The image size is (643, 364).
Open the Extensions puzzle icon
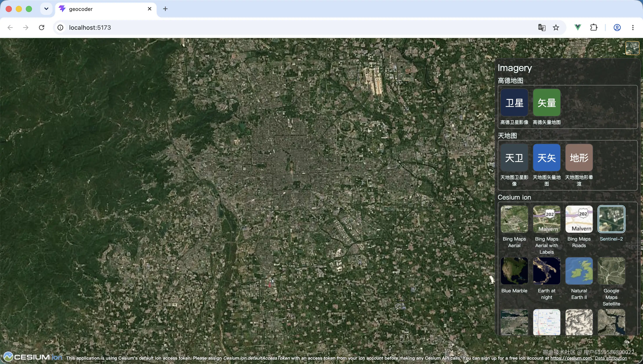[x=594, y=28]
